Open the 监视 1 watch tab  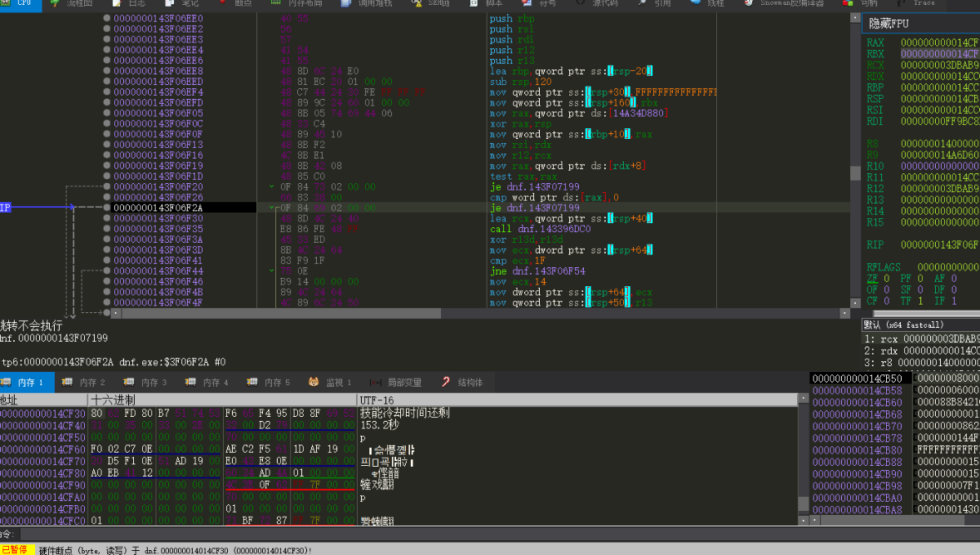click(x=330, y=382)
